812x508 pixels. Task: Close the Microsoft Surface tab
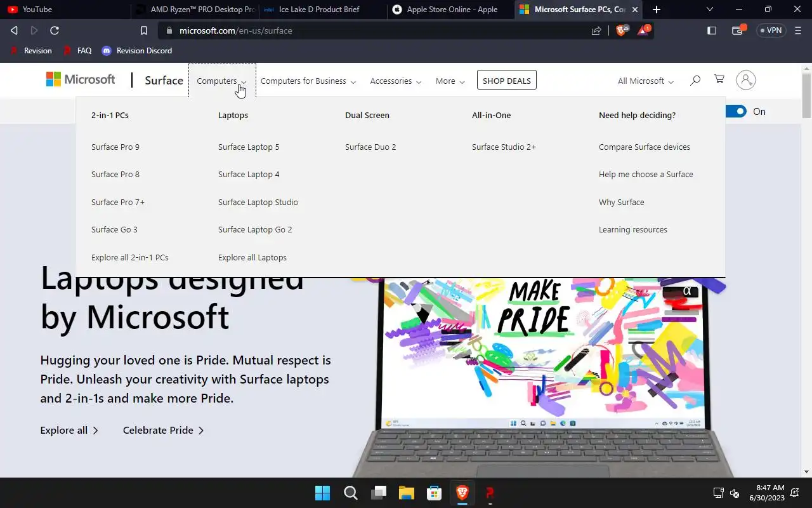[x=634, y=10]
